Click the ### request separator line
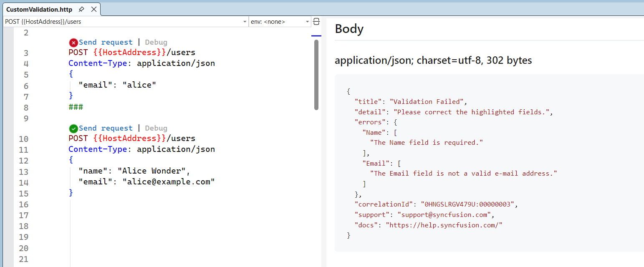Image resolution: width=644 pixels, height=267 pixels. pos(76,107)
